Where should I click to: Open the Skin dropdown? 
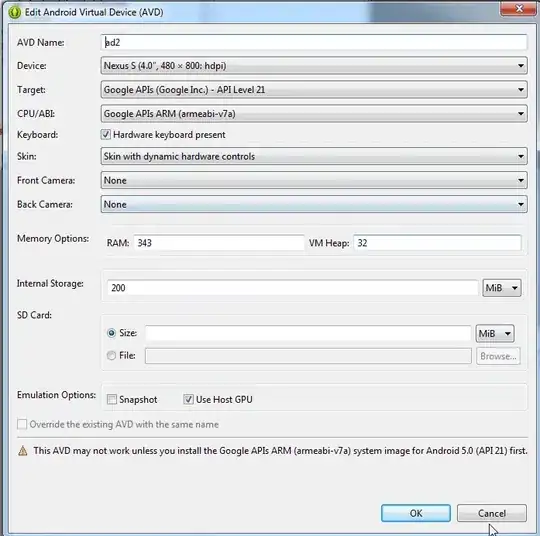(x=314, y=156)
